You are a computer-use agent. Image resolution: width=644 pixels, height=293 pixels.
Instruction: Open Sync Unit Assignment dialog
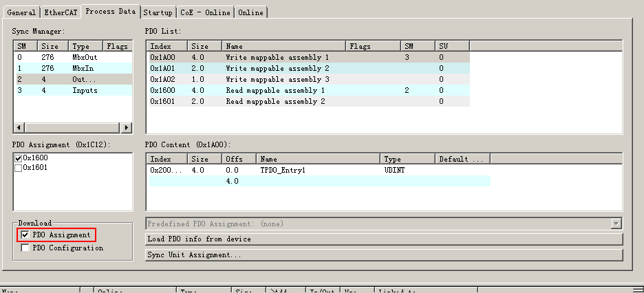[384, 255]
